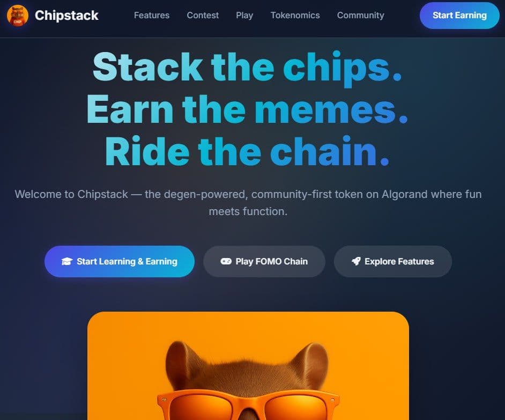This screenshot has height=420, width=505.
Task: Launch Play FOMO Chain button
Action: [x=264, y=261]
